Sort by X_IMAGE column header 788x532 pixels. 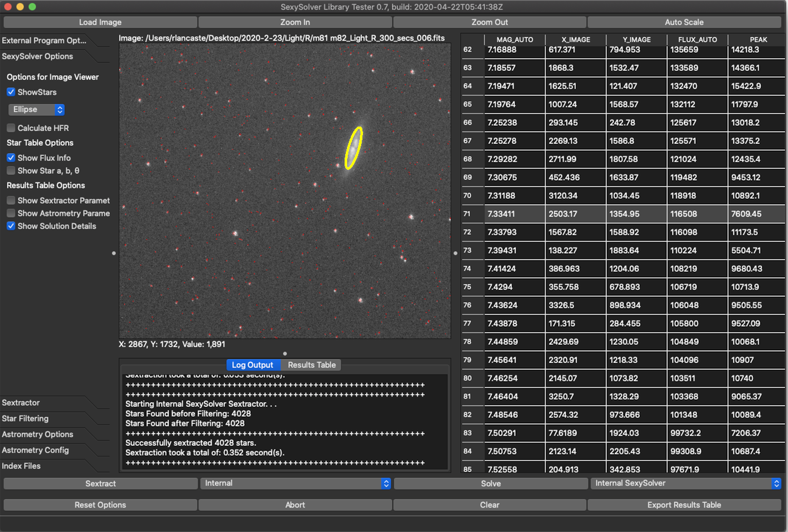(575, 40)
